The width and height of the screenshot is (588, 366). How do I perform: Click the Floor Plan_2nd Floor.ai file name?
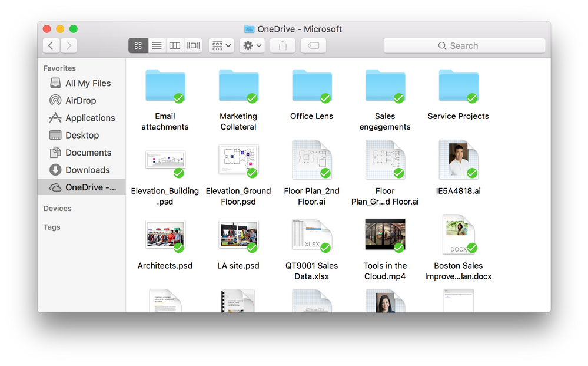pos(311,196)
